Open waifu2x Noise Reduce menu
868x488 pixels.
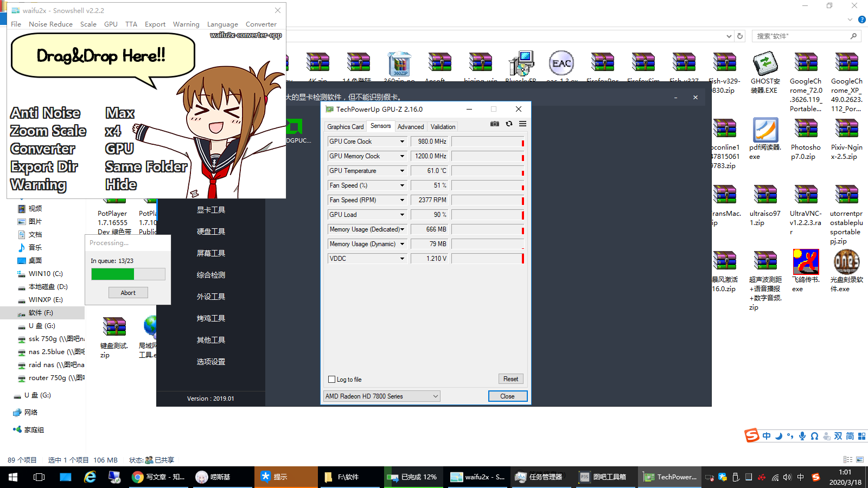[x=50, y=24]
